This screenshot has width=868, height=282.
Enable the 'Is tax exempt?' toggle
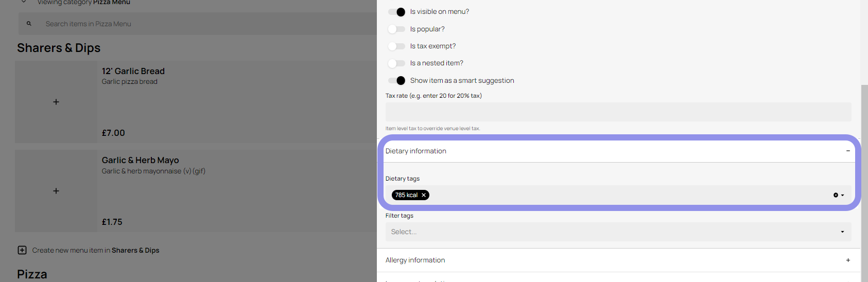(x=396, y=46)
